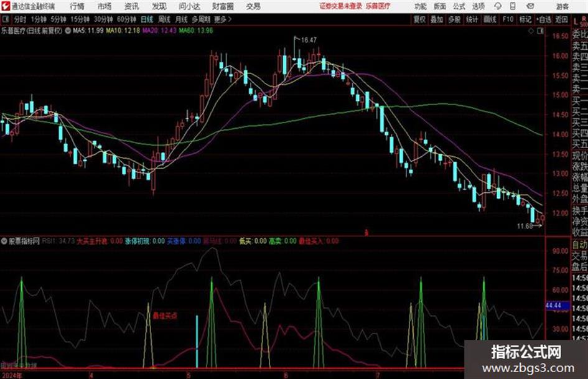Click the MA20 purple legend label

click(x=159, y=30)
